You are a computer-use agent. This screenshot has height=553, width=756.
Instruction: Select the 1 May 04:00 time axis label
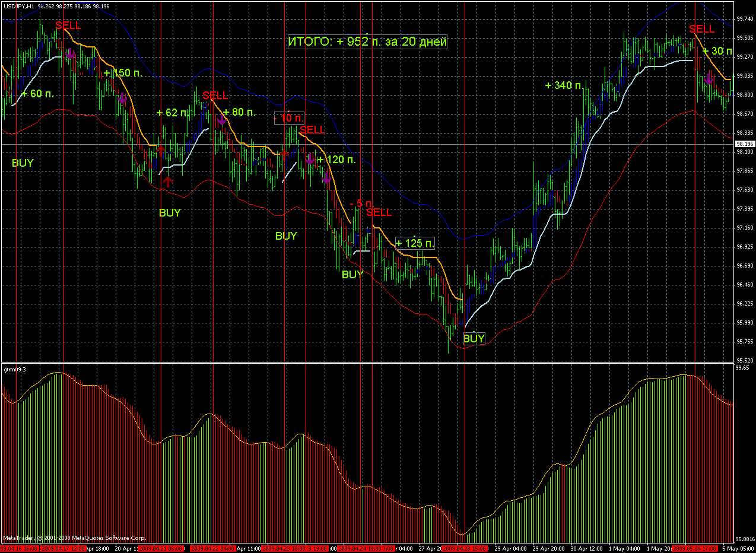click(x=625, y=549)
